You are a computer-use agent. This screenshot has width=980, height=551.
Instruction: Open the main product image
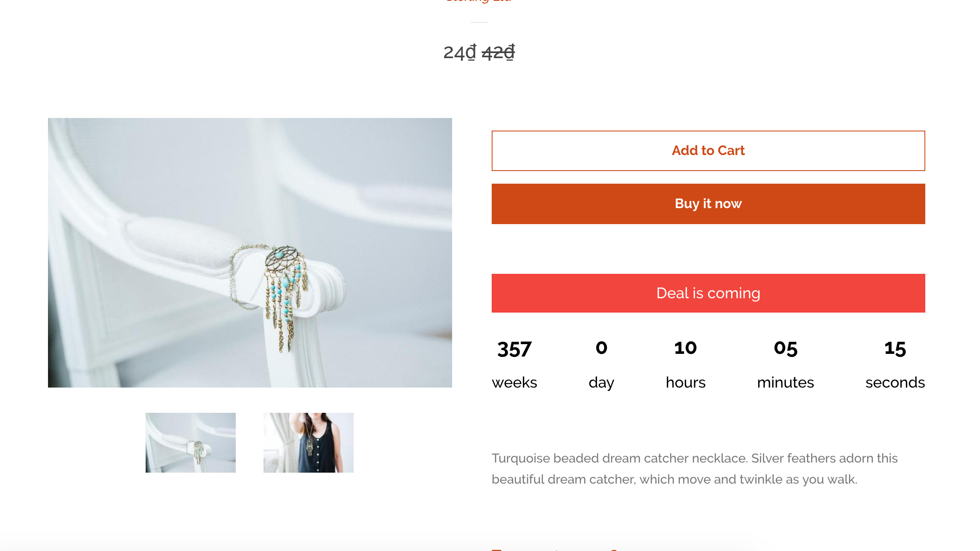pyautogui.click(x=250, y=253)
